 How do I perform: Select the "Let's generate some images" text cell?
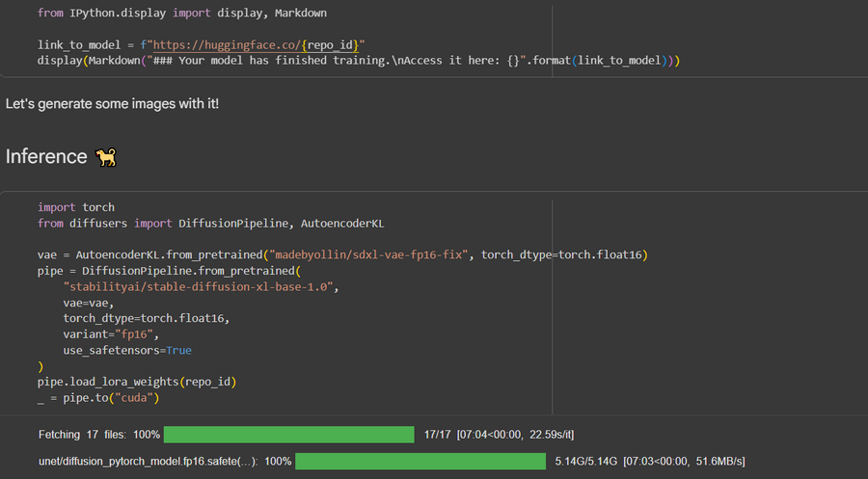pyautogui.click(x=112, y=102)
